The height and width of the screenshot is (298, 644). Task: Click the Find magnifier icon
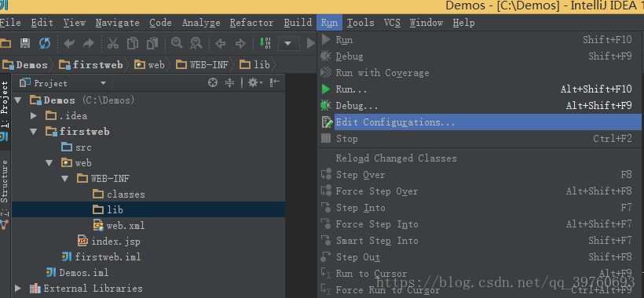[x=177, y=43]
